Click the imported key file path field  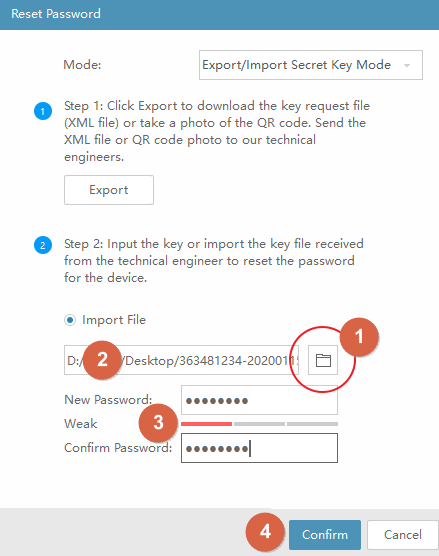coord(181,360)
